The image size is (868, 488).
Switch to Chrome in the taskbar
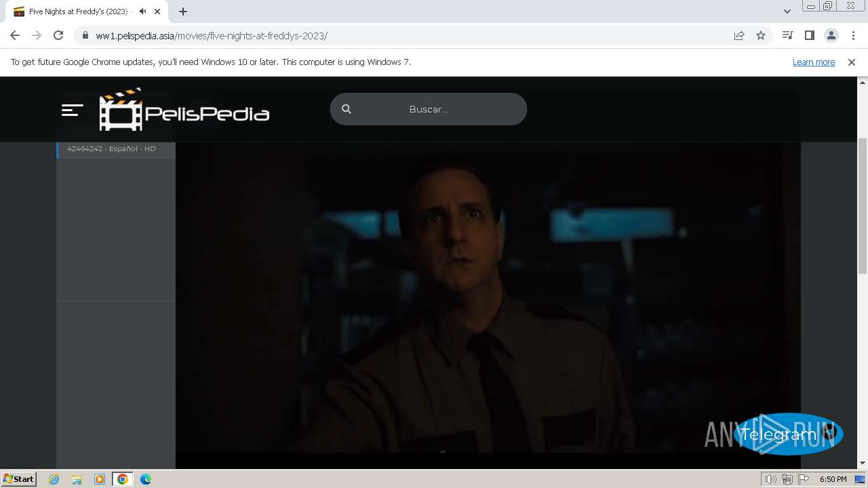[123, 479]
